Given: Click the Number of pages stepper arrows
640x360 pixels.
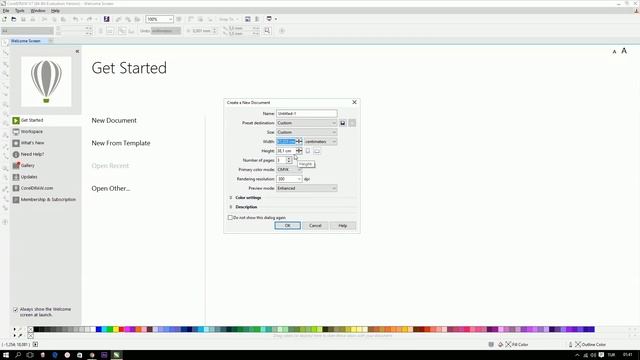Looking at the screenshot, I should click(x=289, y=160).
